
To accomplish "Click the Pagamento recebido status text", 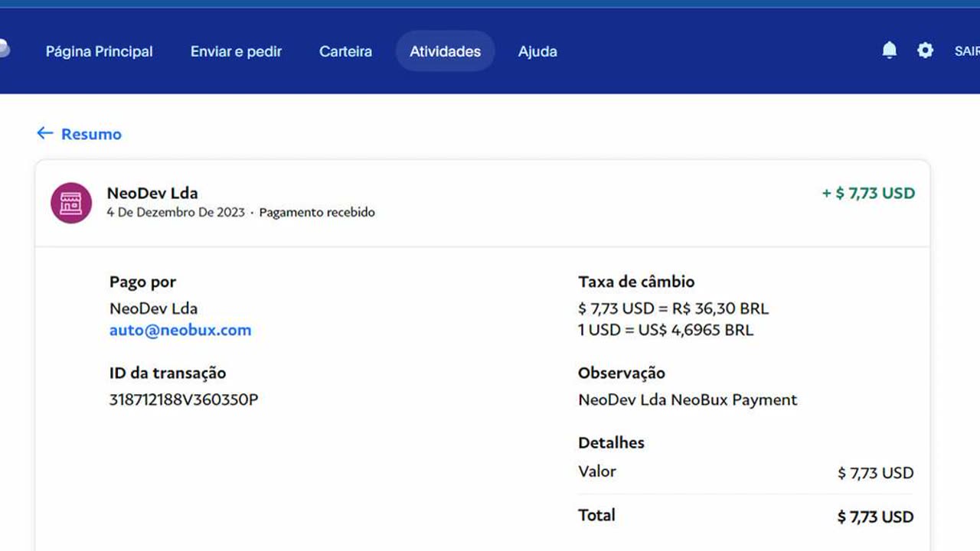I will click(x=317, y=212).
